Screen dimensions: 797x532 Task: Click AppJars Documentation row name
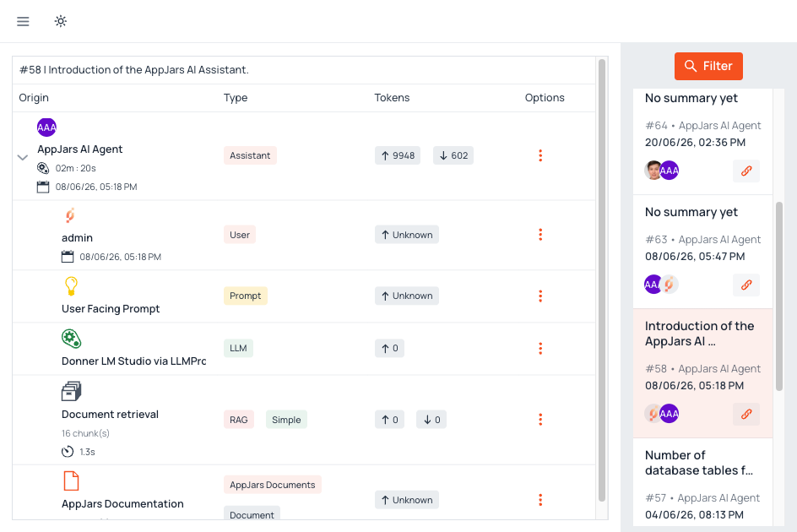pos(122,504)
